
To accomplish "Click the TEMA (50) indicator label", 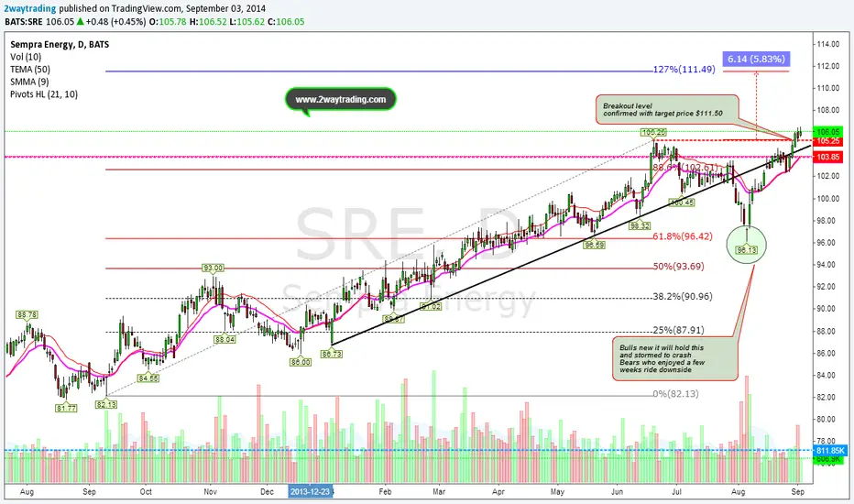I will pos(30,70).
